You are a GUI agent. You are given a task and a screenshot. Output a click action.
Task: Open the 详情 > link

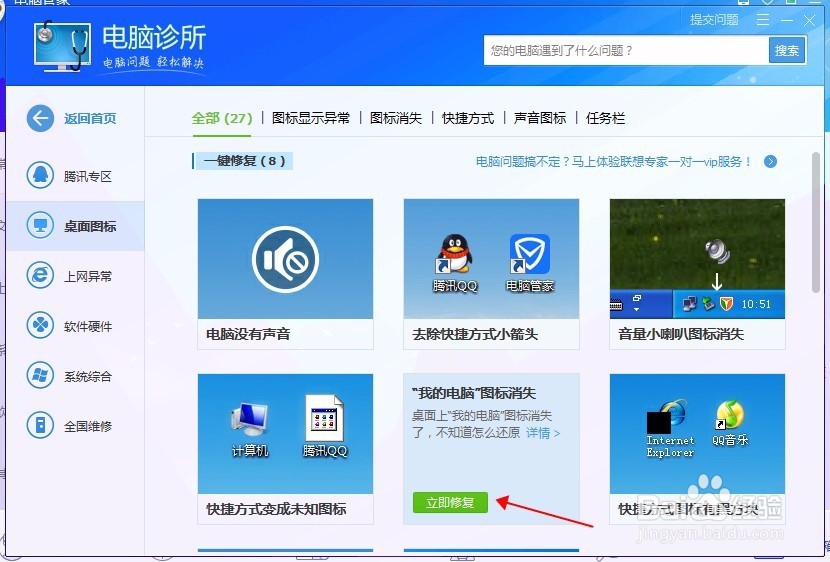point(543,433)
